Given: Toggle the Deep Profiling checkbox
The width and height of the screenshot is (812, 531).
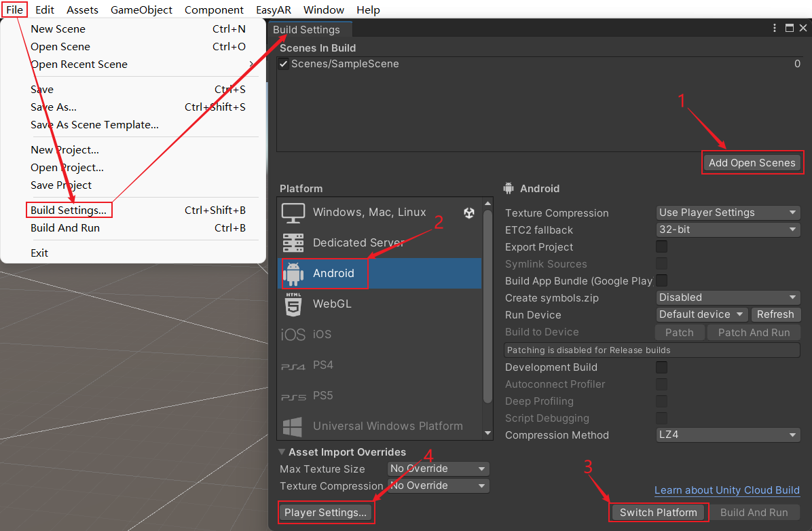Looking at the screenshot, I should [661, 401].
